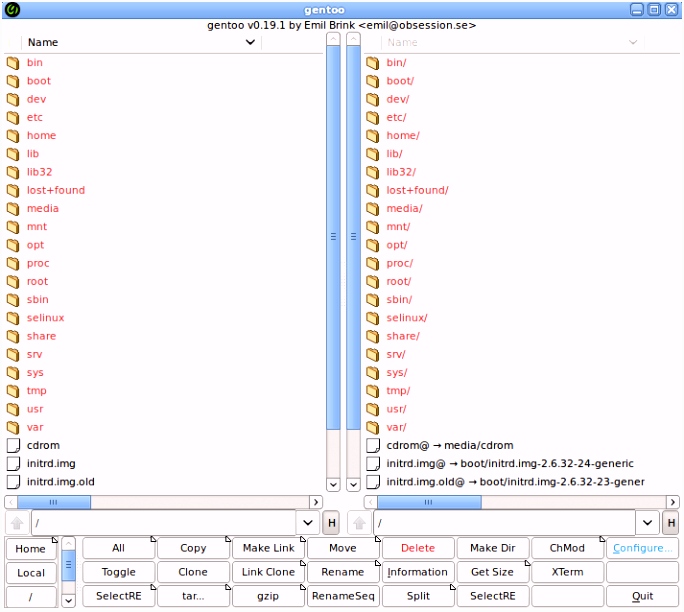Click the left pane Name column sort arrow
Image resolution: width=684 pixels, height=612 pixels.
point(250,42)
